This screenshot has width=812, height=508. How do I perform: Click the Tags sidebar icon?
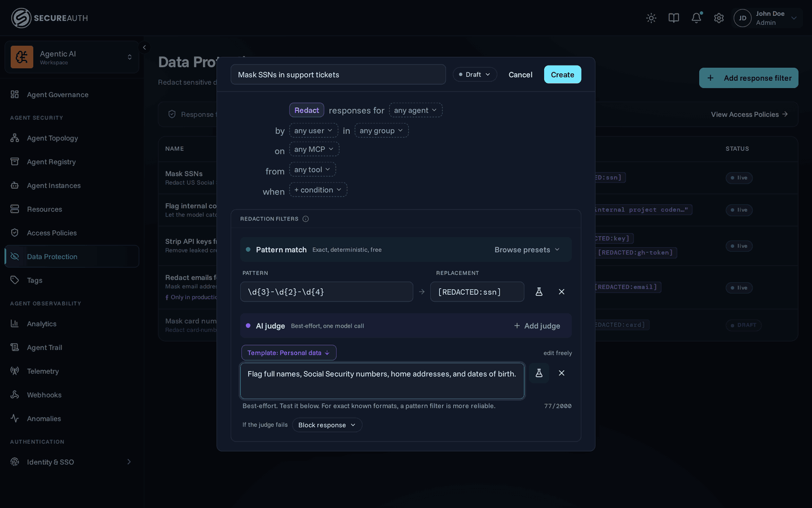point(15,280)
